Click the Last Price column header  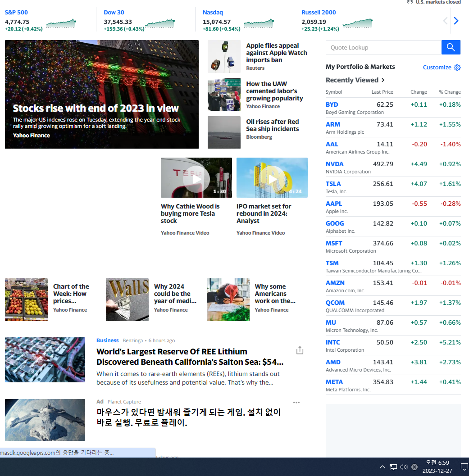click(382, 92)
